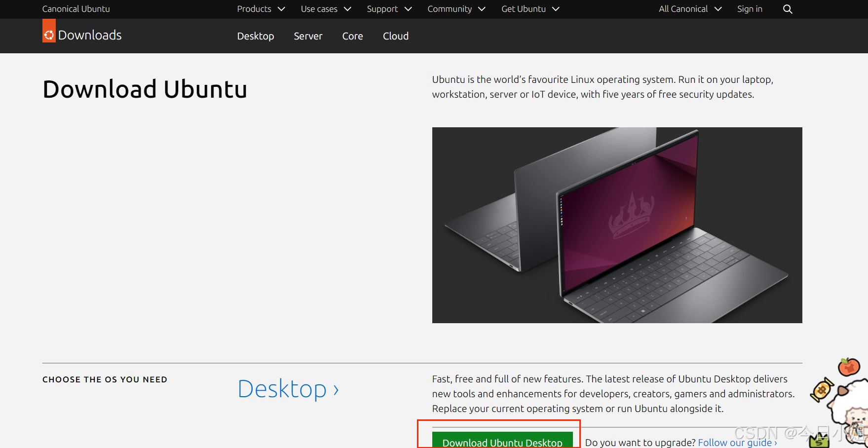Expand the Use cases dropdown
Viewport: 868px width, 448px height.
click(x=326, y=9)
